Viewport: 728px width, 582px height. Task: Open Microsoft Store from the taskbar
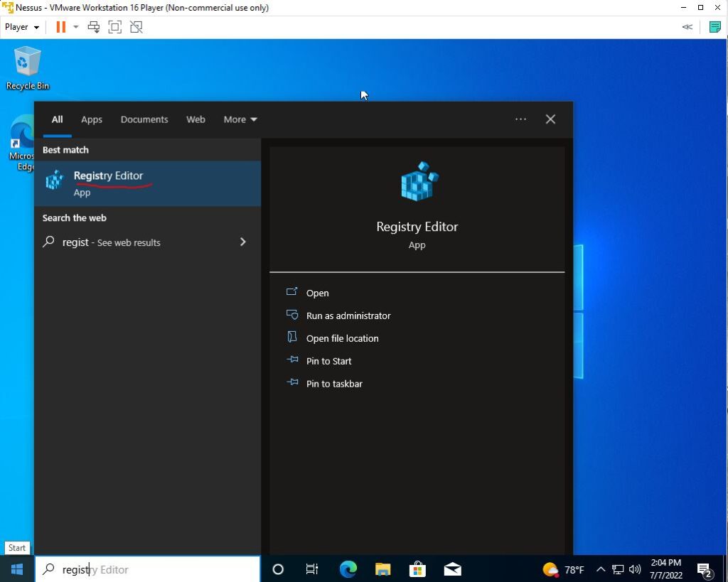[417, 569]
